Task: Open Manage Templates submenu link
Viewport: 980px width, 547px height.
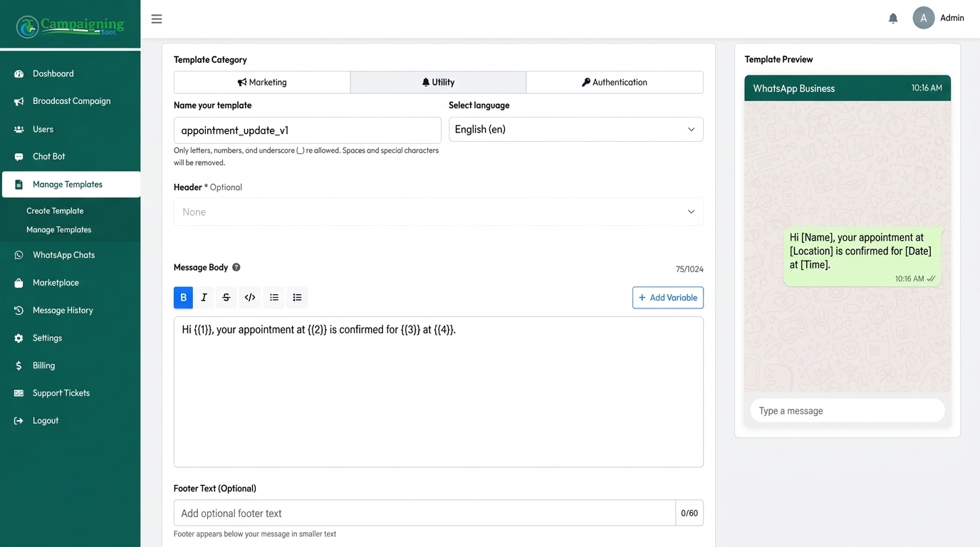Action: click(58, 229)
